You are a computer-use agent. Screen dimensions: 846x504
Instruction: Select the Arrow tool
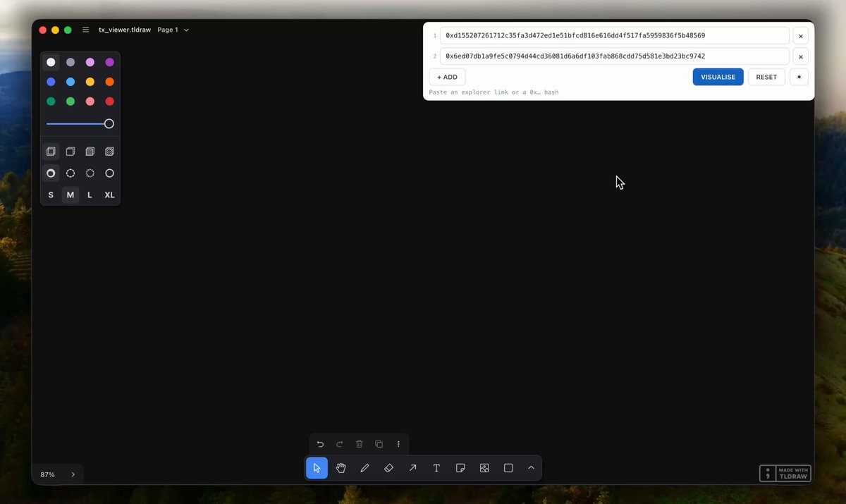coord(412,468)
